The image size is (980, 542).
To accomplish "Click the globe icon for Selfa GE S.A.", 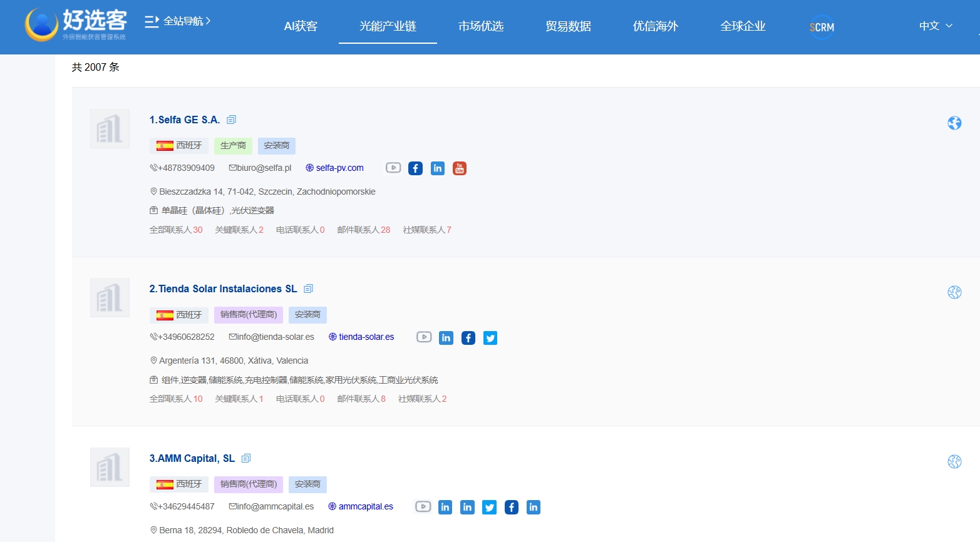I will tap(954, 123).
